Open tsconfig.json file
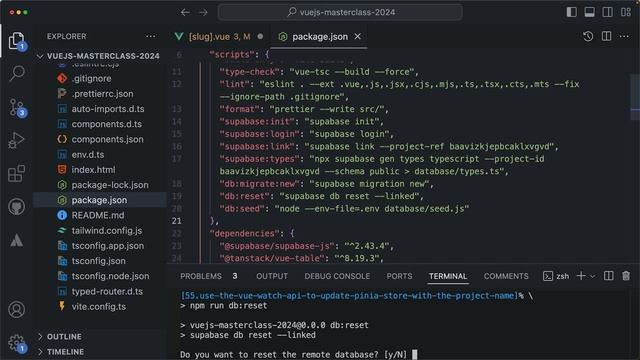The width and height of the screenshot is (640, 360). pyautogui.click(x=100, y=261)
